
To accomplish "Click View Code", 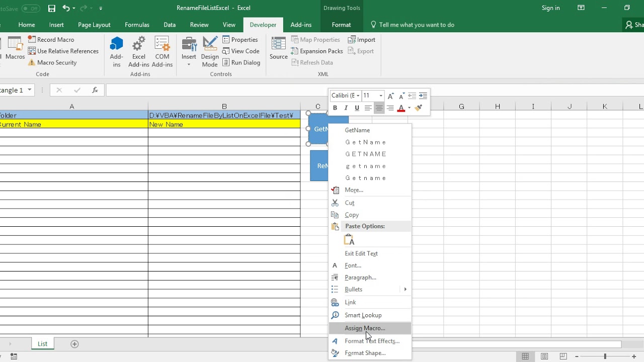I will click(x=241, y=51).
